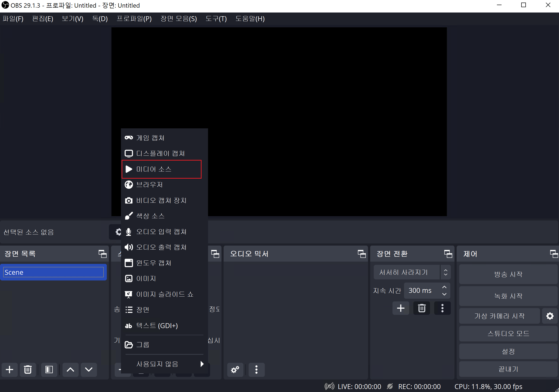Increase the 300 ms duration with up arrow
The image size is (559, 392).
point(444,287)
